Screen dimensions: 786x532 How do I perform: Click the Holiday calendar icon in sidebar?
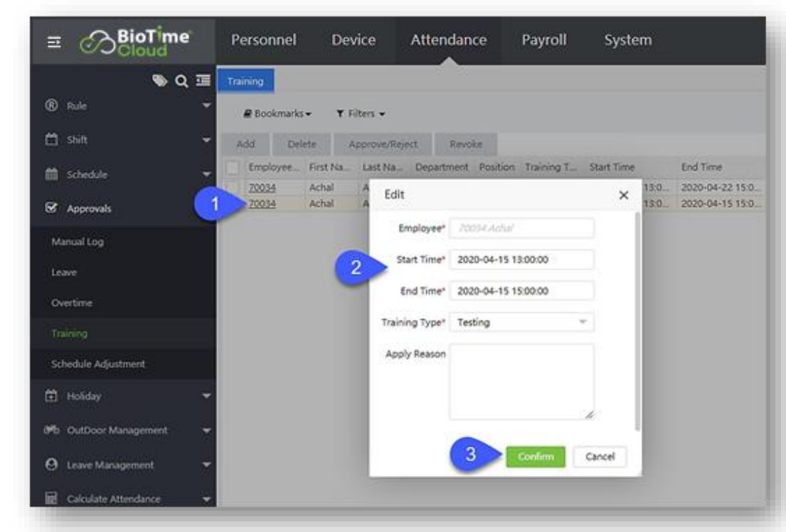(44, 396)
